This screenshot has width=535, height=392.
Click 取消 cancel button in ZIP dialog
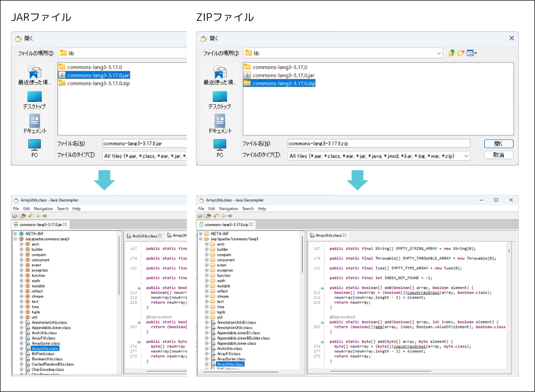point(498,156)
